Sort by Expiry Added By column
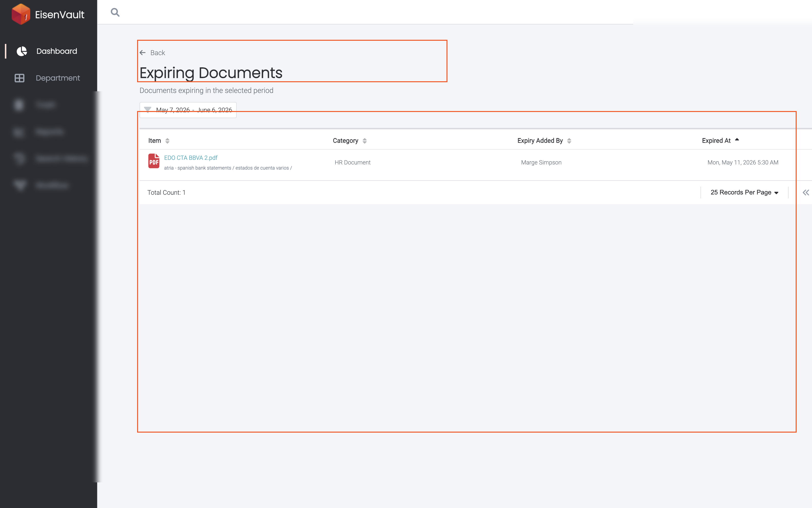Image resolution: width=812 pixels, height=508 pixels. coord(569,141)
